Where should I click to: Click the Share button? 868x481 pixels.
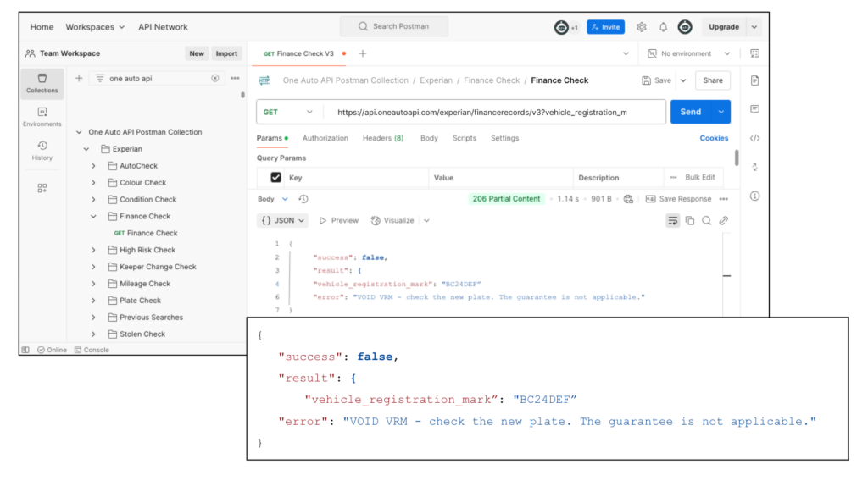(x=712, y=80)
